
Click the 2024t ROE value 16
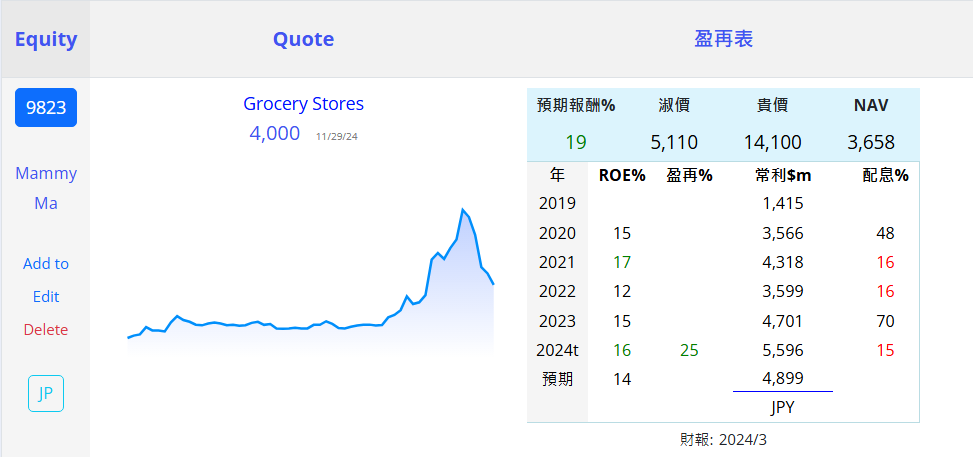(622, 351)
